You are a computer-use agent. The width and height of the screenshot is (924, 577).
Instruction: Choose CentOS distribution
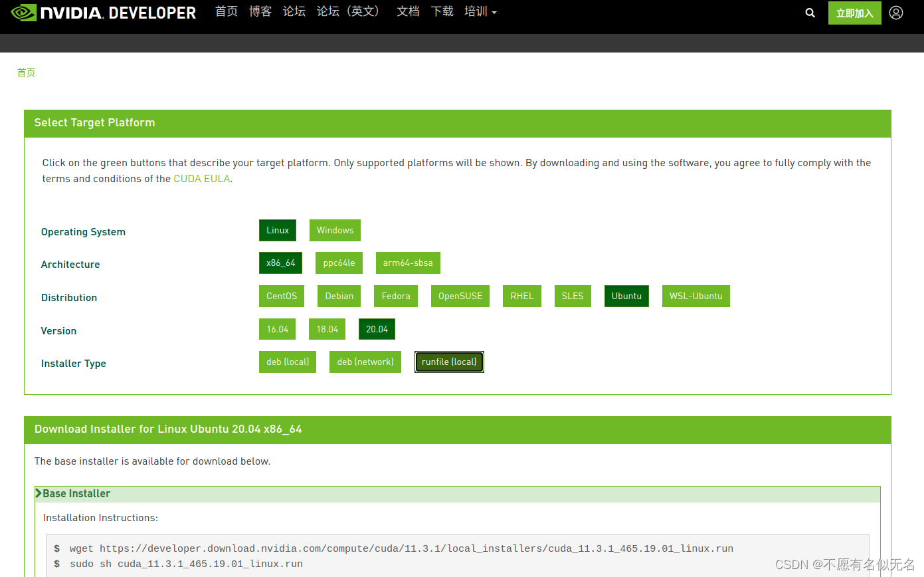click(282, 296)
